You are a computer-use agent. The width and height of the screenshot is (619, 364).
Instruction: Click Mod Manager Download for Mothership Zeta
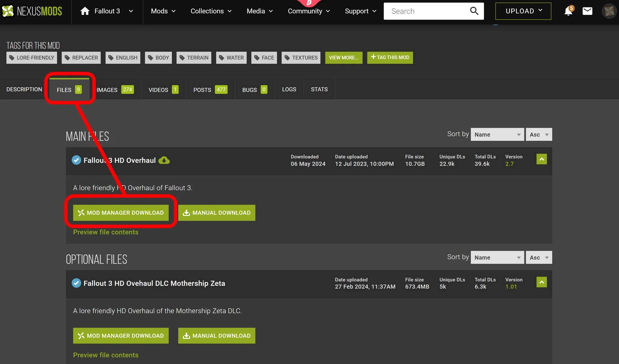tap(121, 336)
